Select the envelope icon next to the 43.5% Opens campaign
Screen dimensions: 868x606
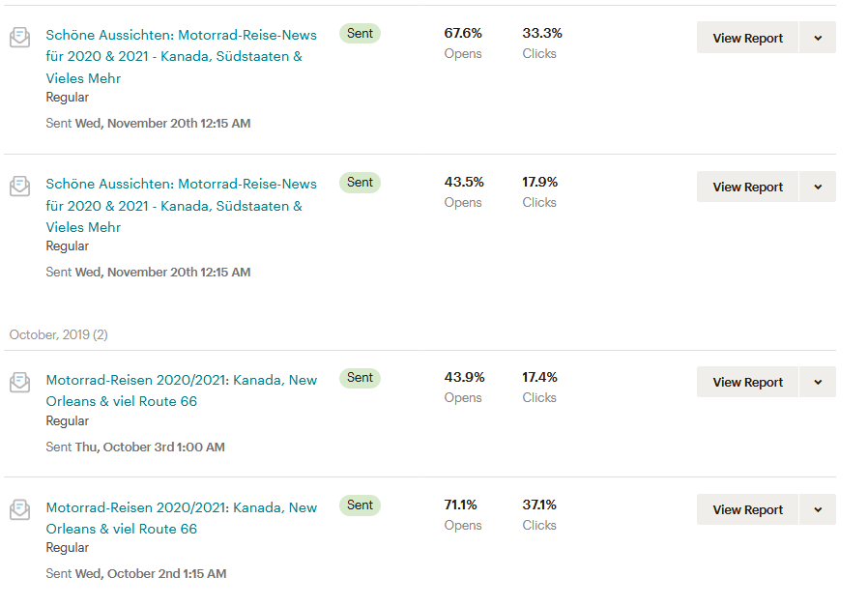point(19,186)
